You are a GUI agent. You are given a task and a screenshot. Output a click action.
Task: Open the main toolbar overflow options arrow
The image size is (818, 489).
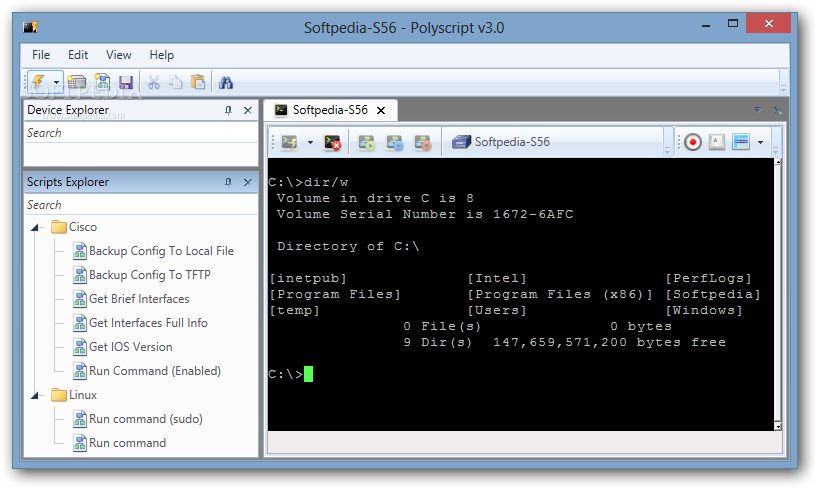[x=783, y=88]
